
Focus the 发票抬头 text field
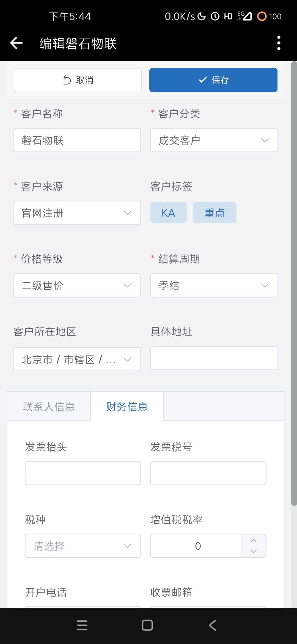click(83, 473)
